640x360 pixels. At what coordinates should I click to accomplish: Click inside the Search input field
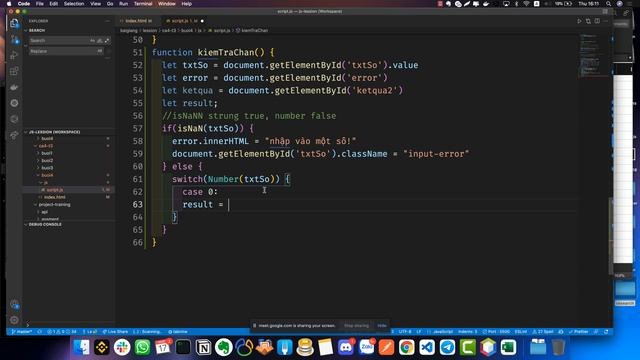point(59,40)
